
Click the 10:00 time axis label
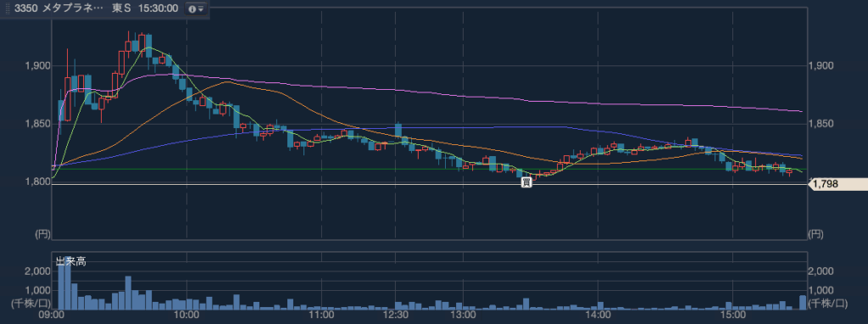(187, 316)
